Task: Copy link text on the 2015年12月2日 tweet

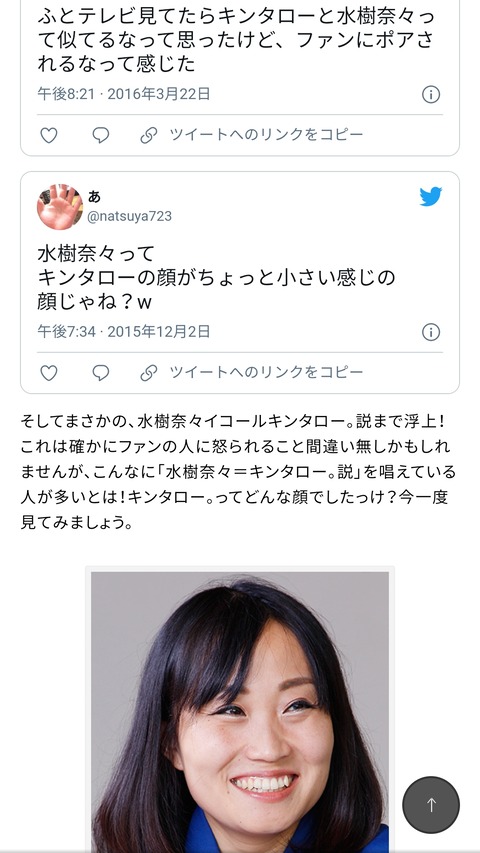Action: click(266, 372)
